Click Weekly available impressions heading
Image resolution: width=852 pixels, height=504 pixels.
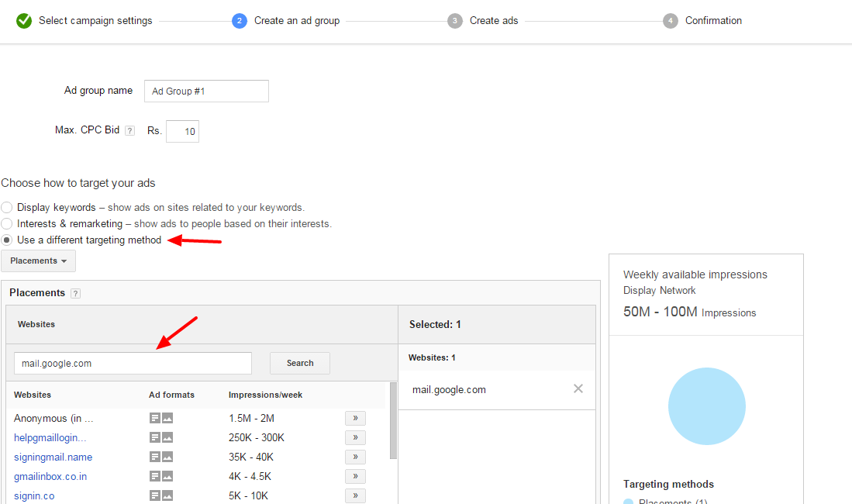[x=695, y=274]
